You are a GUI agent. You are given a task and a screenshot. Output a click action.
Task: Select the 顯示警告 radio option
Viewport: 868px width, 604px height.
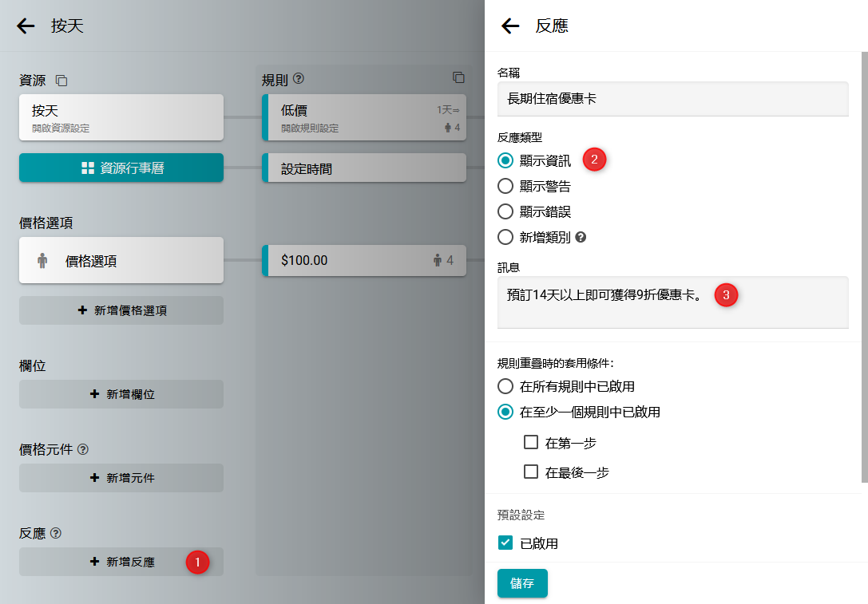point(505,187)
